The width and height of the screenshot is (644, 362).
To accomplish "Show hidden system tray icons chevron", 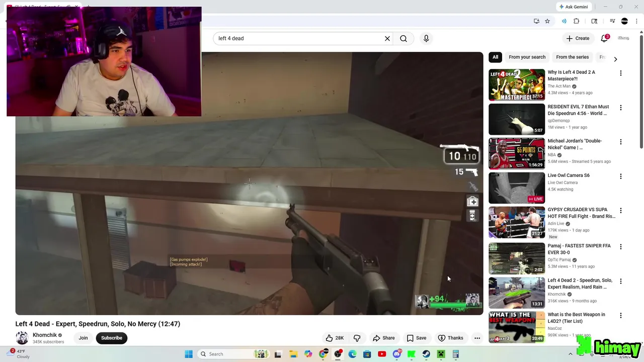I will (x=570, y=354).
